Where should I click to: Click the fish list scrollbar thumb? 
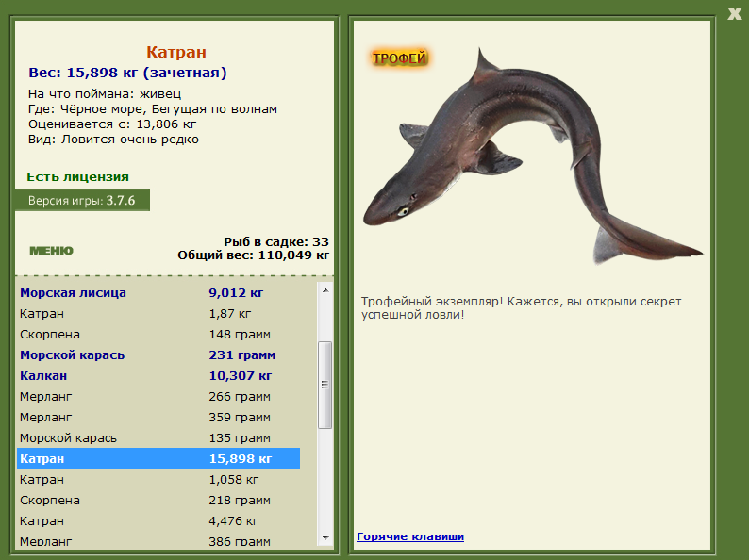tap(325, 385)
